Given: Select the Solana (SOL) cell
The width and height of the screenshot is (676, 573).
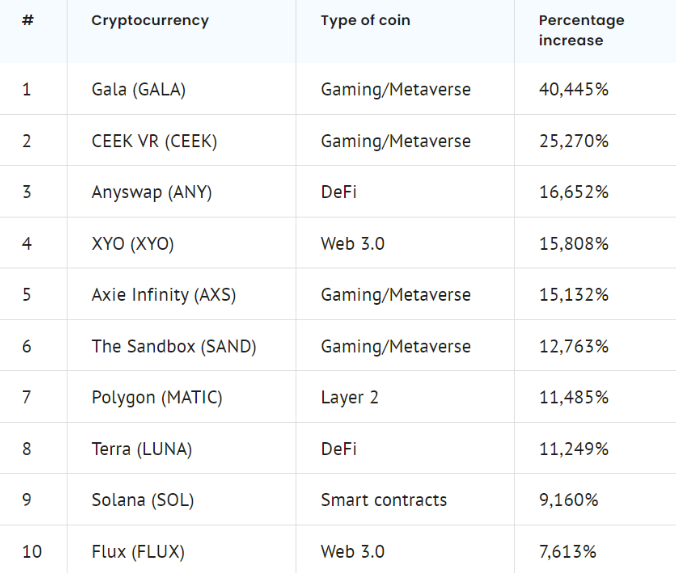Looking at the screenshot, I should pos(143,500).
